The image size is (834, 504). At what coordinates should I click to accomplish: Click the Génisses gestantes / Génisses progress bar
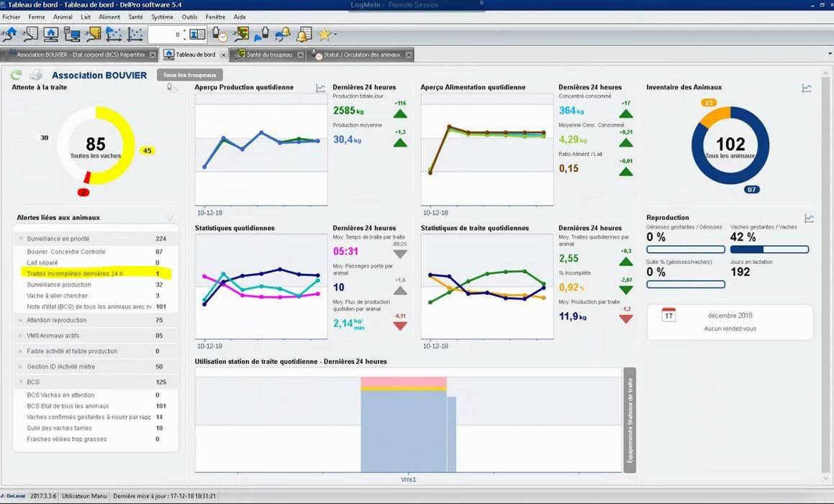pos(686,249)
